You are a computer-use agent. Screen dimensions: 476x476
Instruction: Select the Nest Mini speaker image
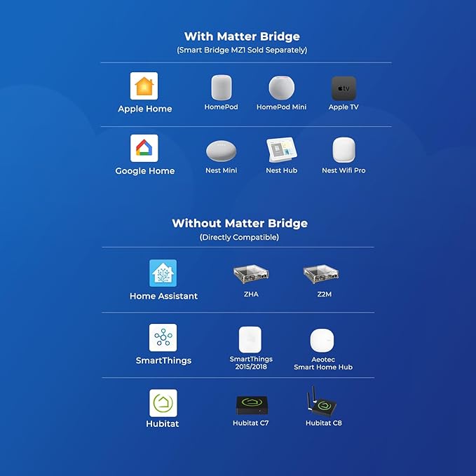click(x=221, y=151)
